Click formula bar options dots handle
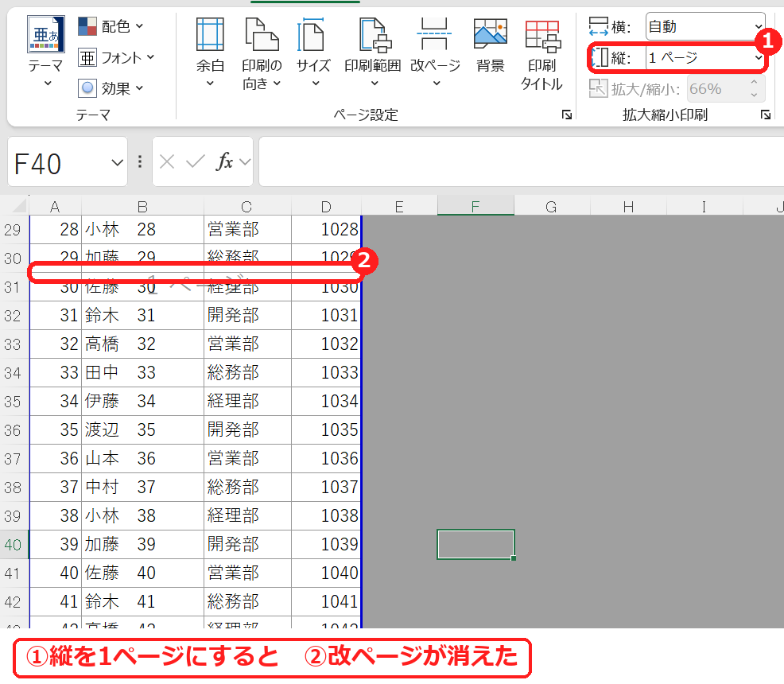 [x=139, y=161]
